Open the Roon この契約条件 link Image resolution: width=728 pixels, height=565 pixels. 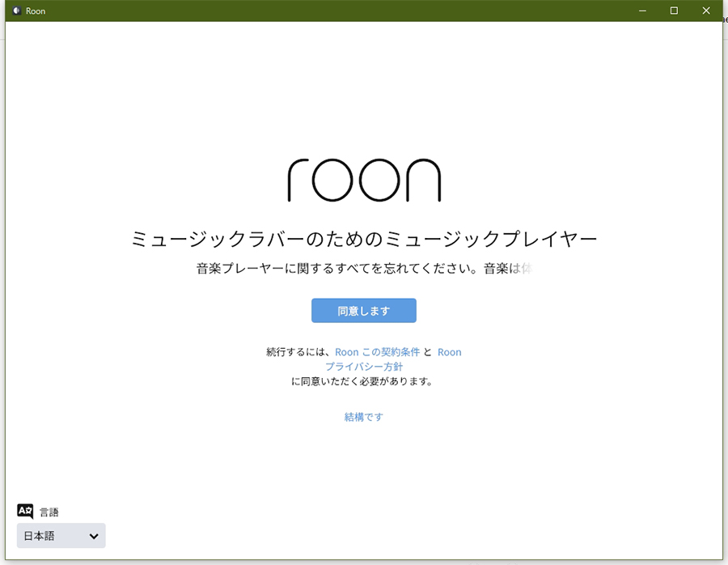pyautogui.click(x=377, y=352)
